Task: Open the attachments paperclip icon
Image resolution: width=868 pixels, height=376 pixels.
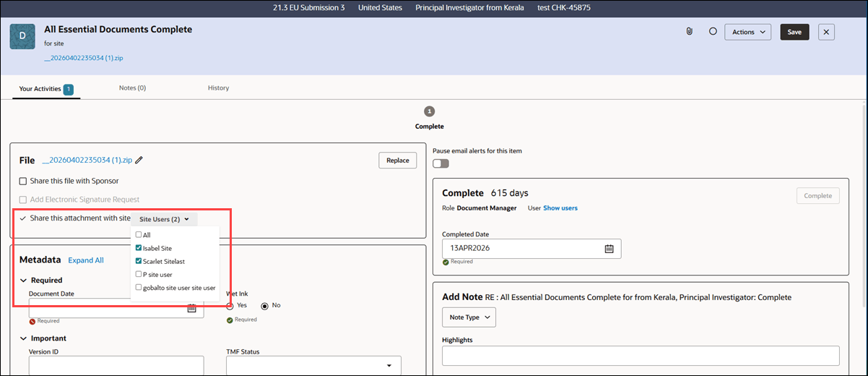Action: pos(690,32)
